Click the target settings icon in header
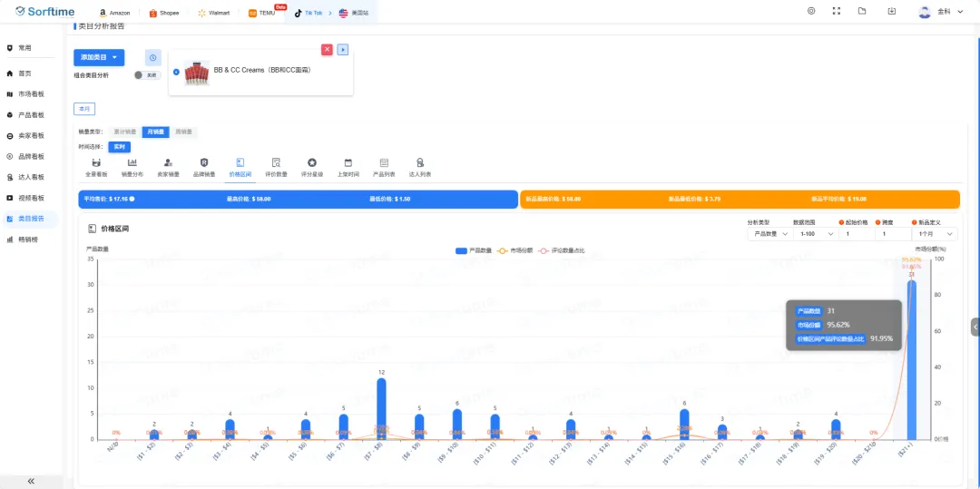The image size is (980, 489). (810, 12)
